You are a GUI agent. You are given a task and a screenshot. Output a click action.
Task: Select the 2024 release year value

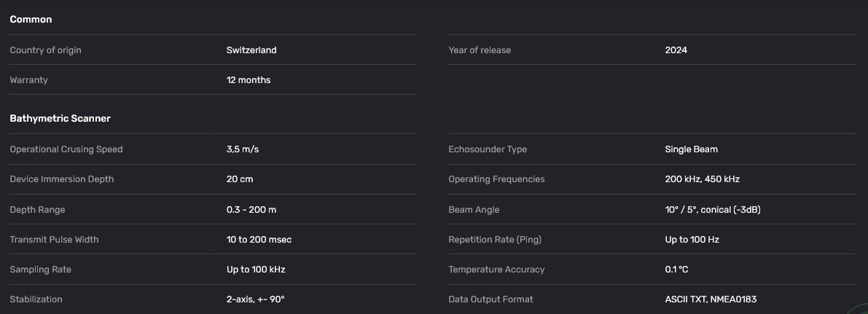(x=676, y=50)
